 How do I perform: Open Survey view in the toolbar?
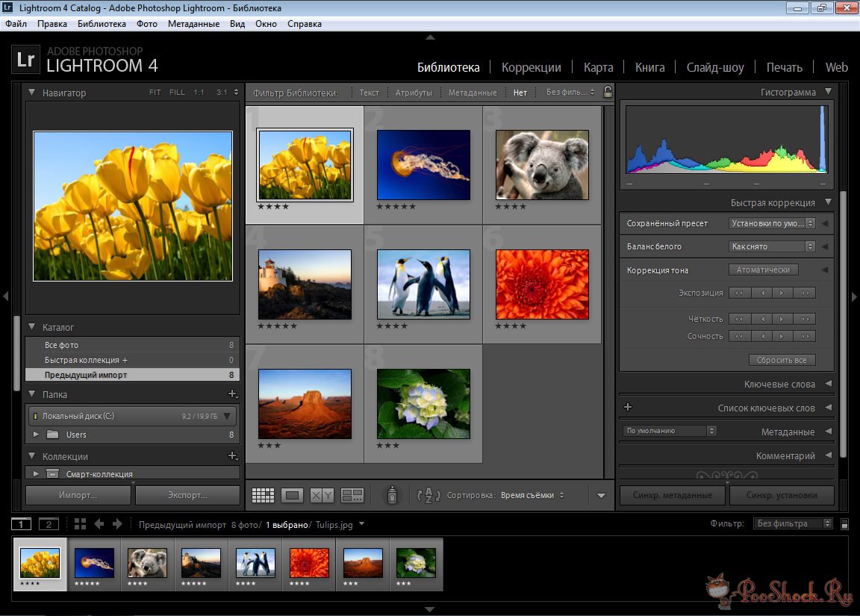click(x=352, y=495)
